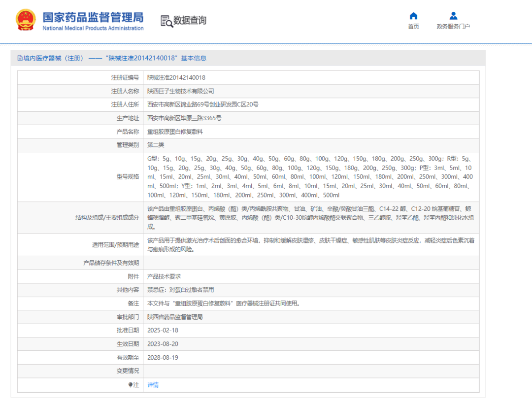Click the document icon before 境内医疗器械
The height and width of the screenshot is (405, 532).
click(x=20, y=59)
